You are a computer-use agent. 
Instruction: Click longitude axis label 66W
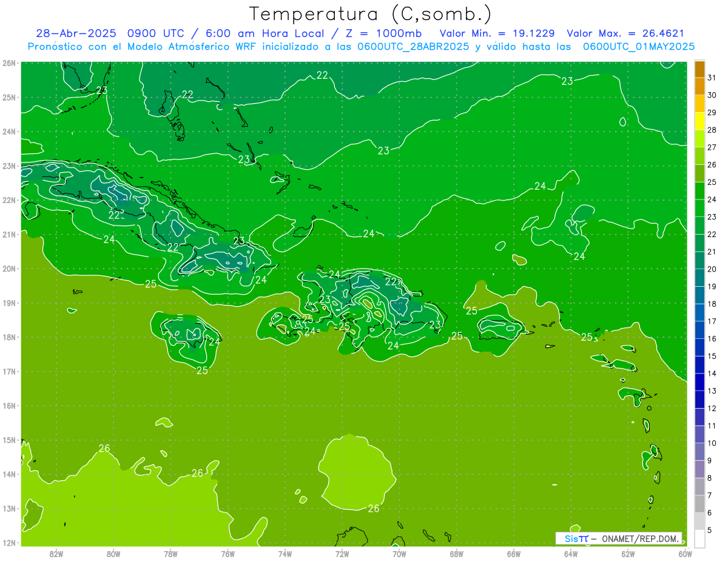(x=514, y=553)
